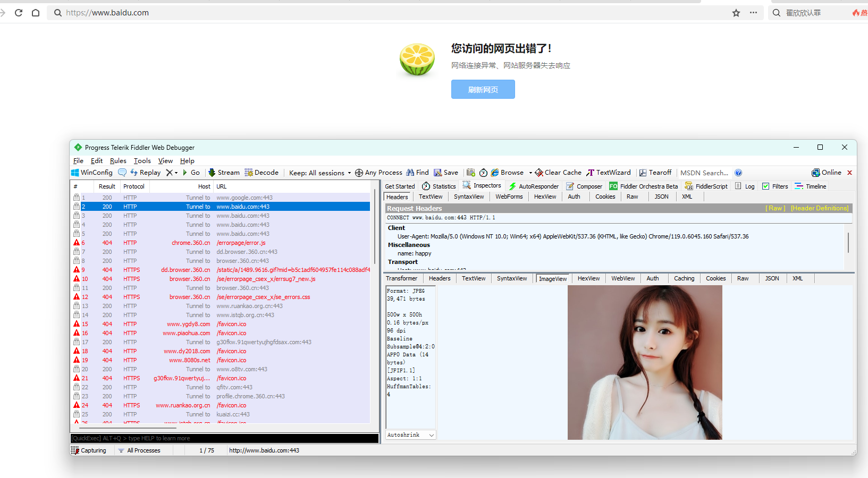Click the browser reload icon

pos(19,13)
